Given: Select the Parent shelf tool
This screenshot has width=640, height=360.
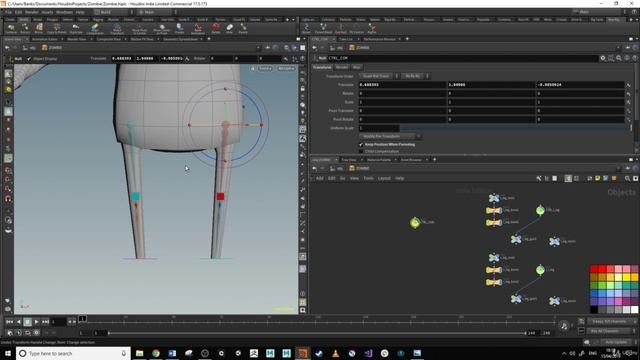Looking at the screenshot, I should click(243, 29).
